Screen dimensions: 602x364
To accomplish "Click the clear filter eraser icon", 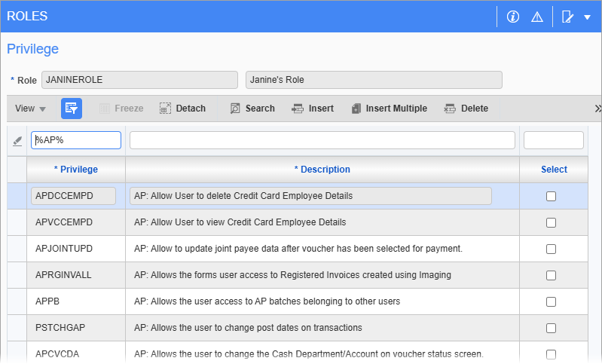I will (17, 141).
